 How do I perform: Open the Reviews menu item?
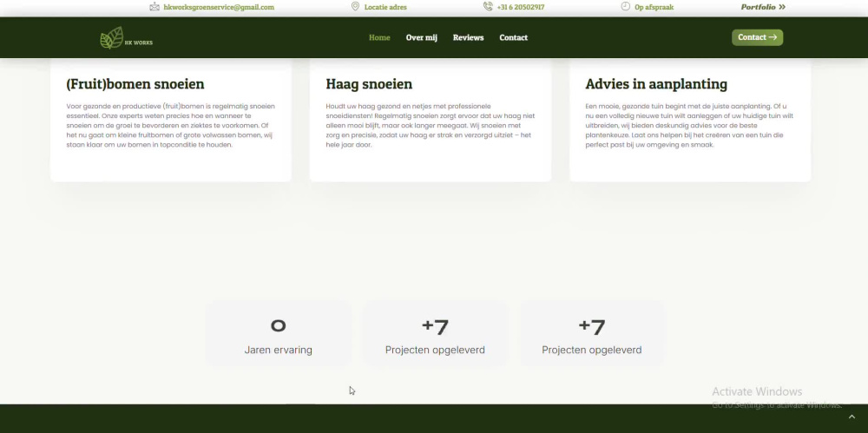[469, 37]
